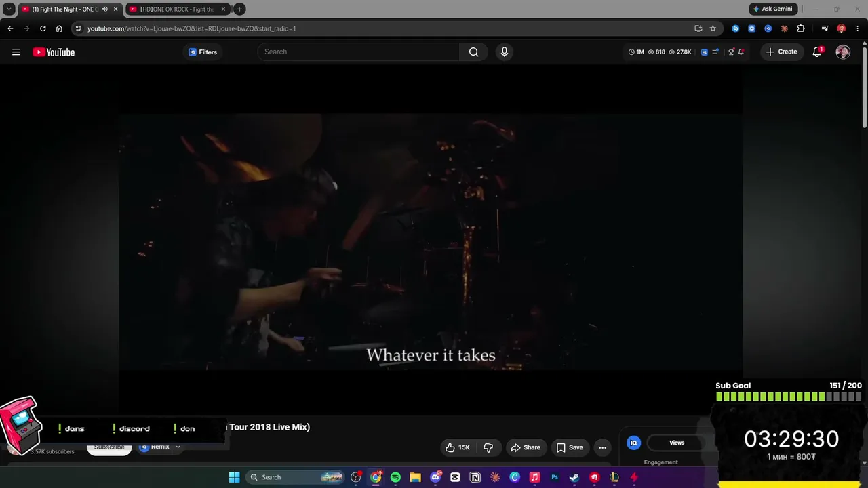Open a new browser tab

click(x=239, y=9)
